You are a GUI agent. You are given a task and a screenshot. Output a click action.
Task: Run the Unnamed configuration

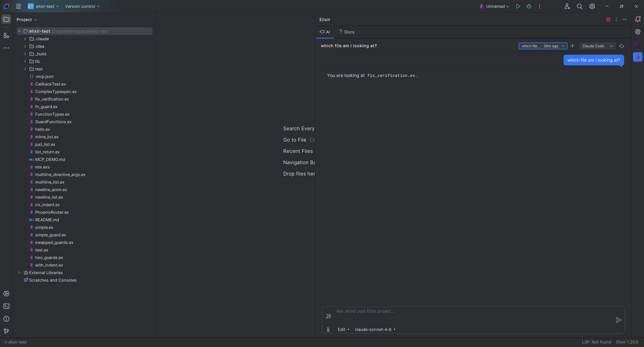[x=518, y=6]
